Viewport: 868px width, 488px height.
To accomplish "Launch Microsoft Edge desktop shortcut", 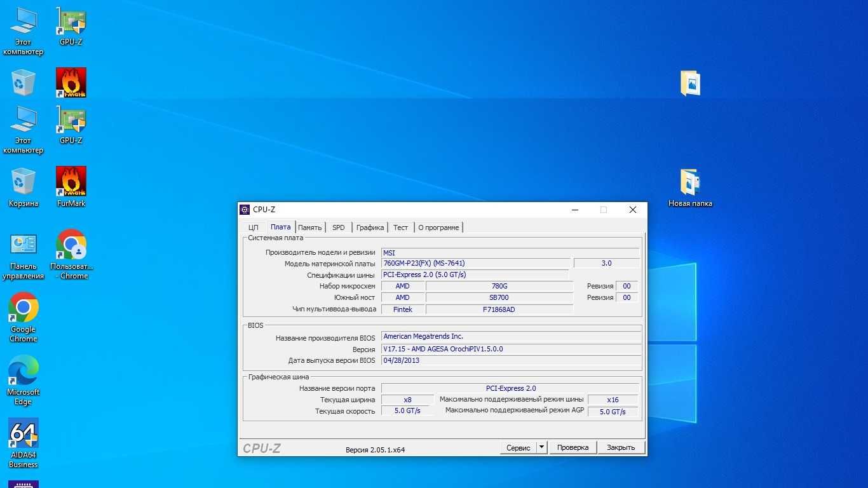I will coord(24,380).
